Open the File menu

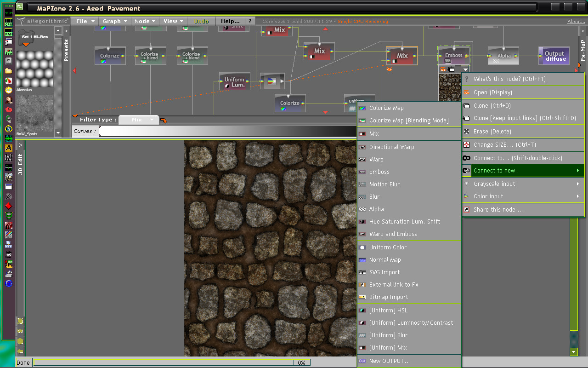point(85,21)
